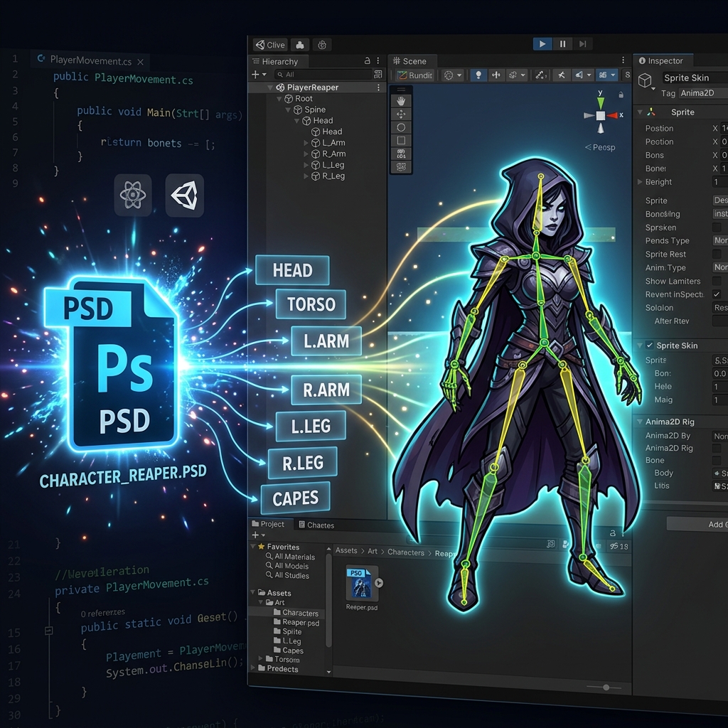
Task: Select the fifth Scene overlay tool below Rect
Action: [x=401, y=154]
